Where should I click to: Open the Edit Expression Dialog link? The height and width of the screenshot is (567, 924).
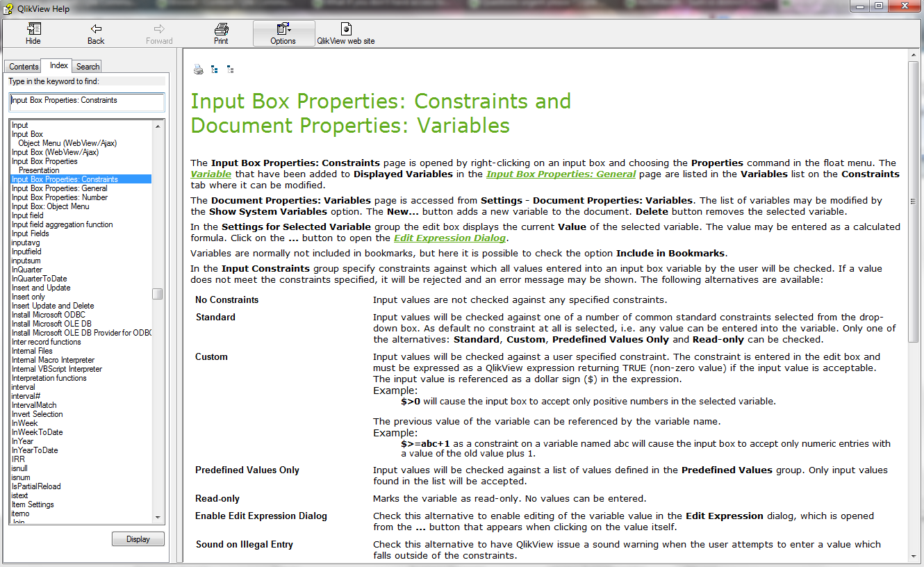click(449, 238)
